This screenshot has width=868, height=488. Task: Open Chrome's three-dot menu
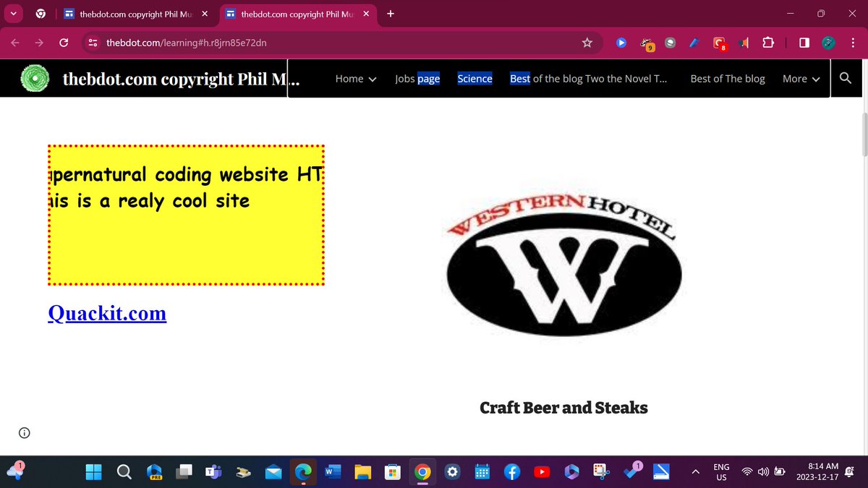(x=853, y=43)
